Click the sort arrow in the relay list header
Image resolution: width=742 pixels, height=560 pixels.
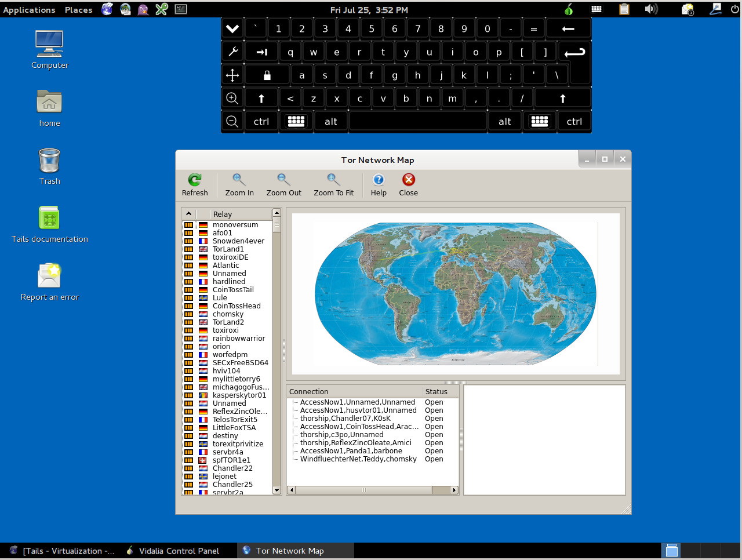[x=188, y=214]
